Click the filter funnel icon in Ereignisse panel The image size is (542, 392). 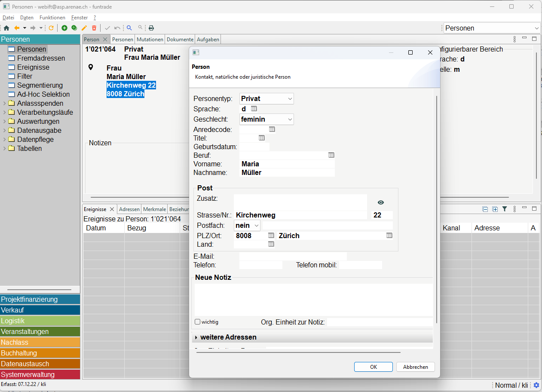click(x=505, y=209)
